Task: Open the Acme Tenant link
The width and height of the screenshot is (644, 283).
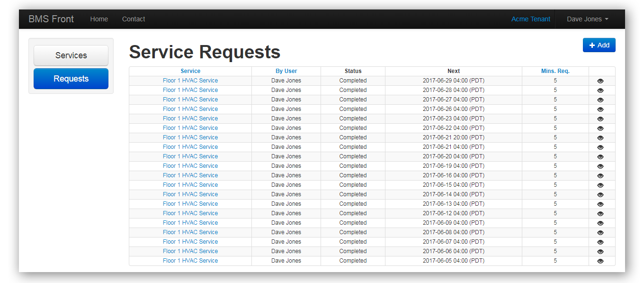Action: coord(531,19)
